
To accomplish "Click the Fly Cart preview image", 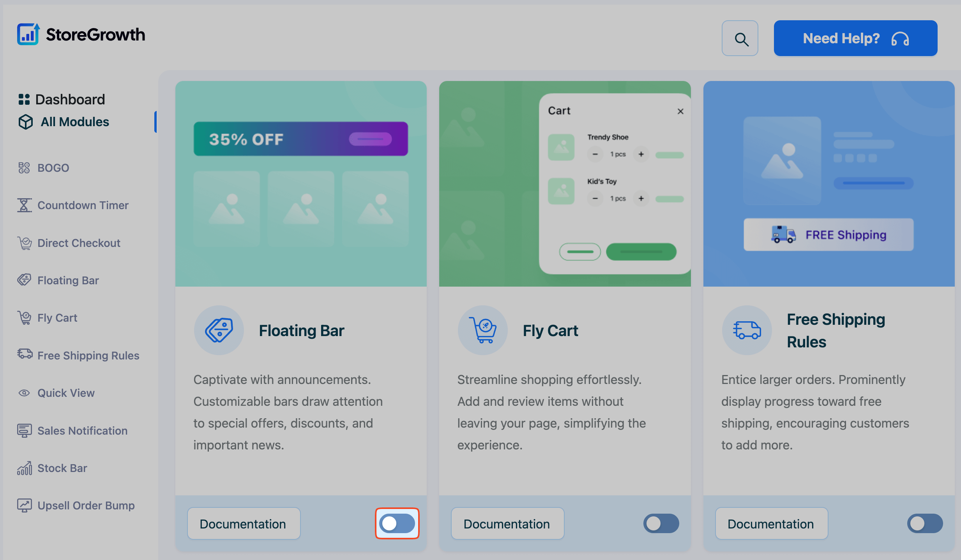I will point(565,184).
